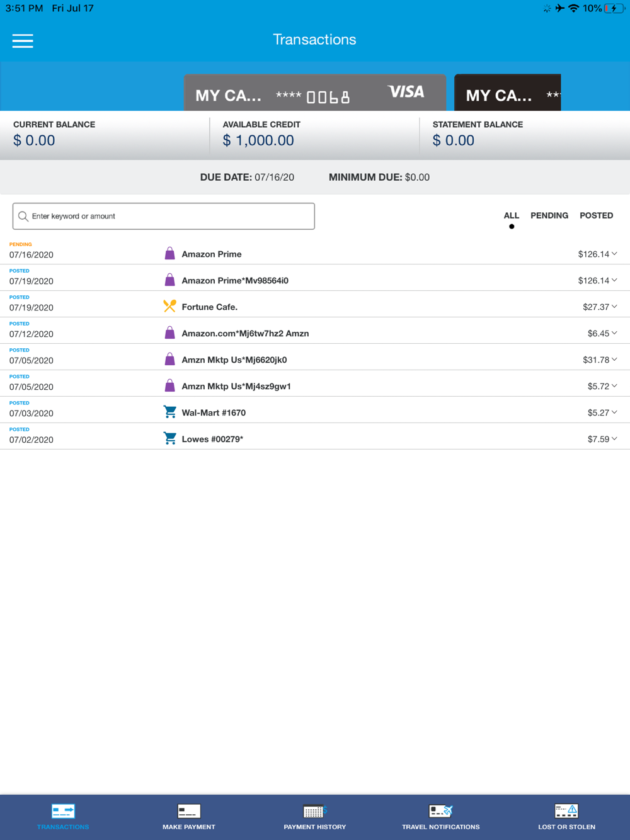This screenshot has height=840, width=630.
Task: Tap the MINIMUM DUE $0.00 text
Action: click(x=379, y=178)
